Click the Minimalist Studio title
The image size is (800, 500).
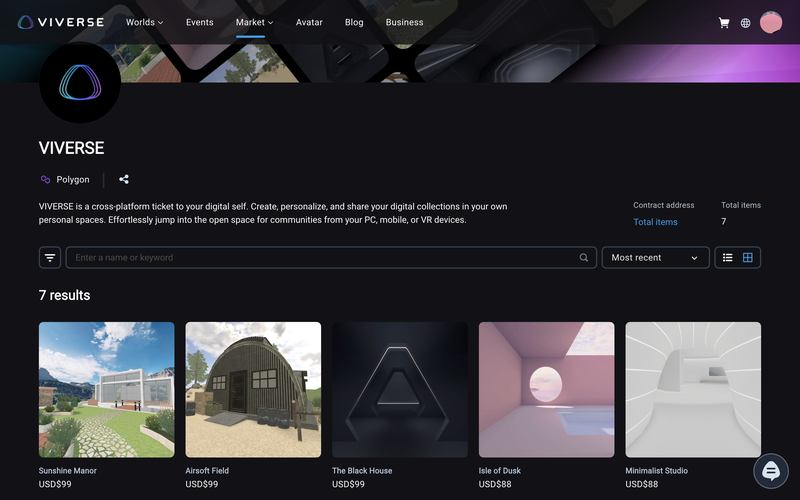click(x=656, y=470)
